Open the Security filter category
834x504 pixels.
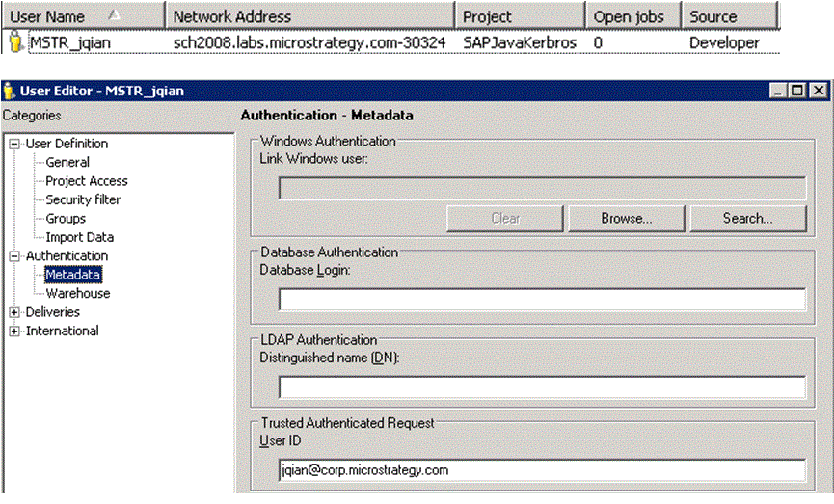[x=83, y=199]
